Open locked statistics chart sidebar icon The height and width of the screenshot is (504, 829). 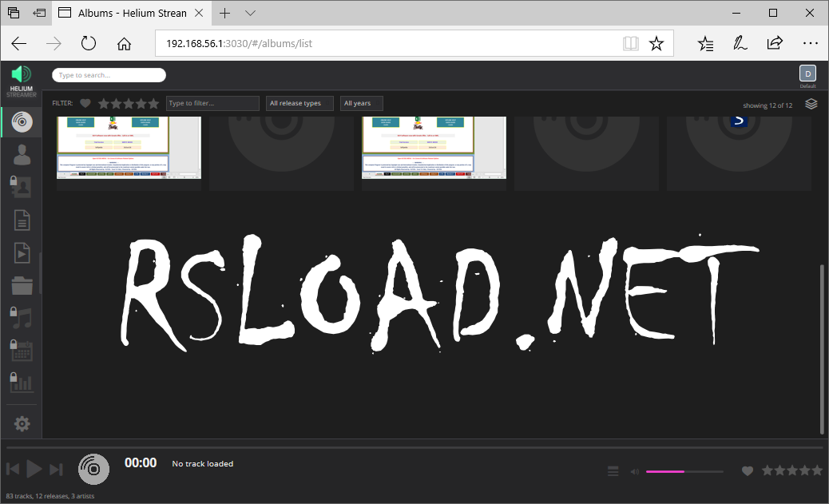[21, 383]
